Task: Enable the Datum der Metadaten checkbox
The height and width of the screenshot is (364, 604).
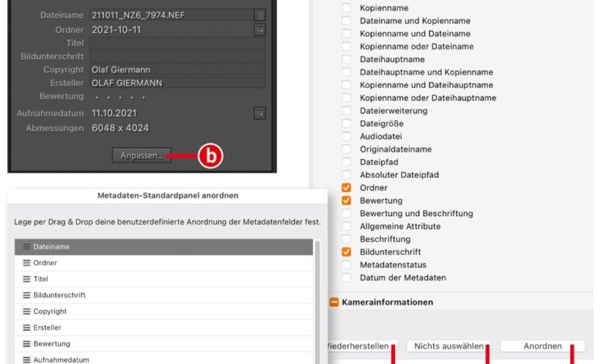Action: (x=346, y=277)
